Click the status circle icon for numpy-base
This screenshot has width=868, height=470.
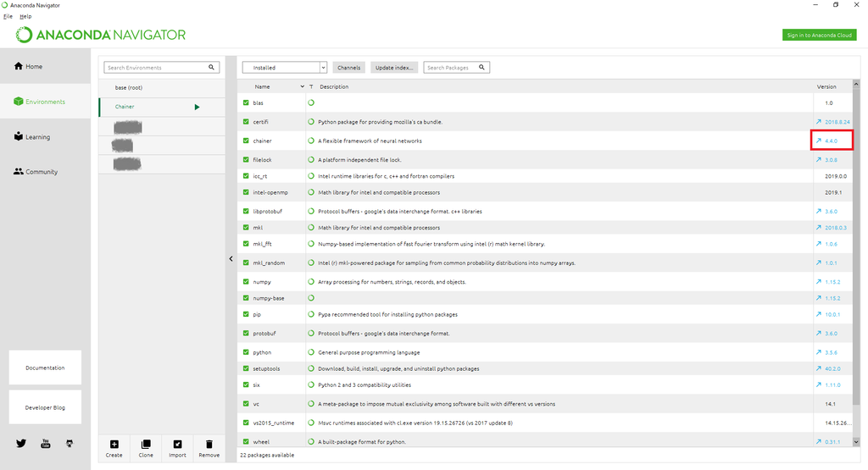tap(311, 298)
